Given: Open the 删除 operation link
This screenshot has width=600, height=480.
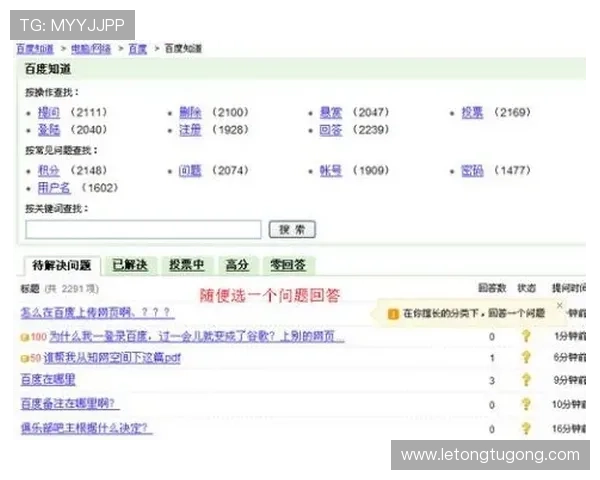Looking at the screenshot, I should (x=190, y=112).
